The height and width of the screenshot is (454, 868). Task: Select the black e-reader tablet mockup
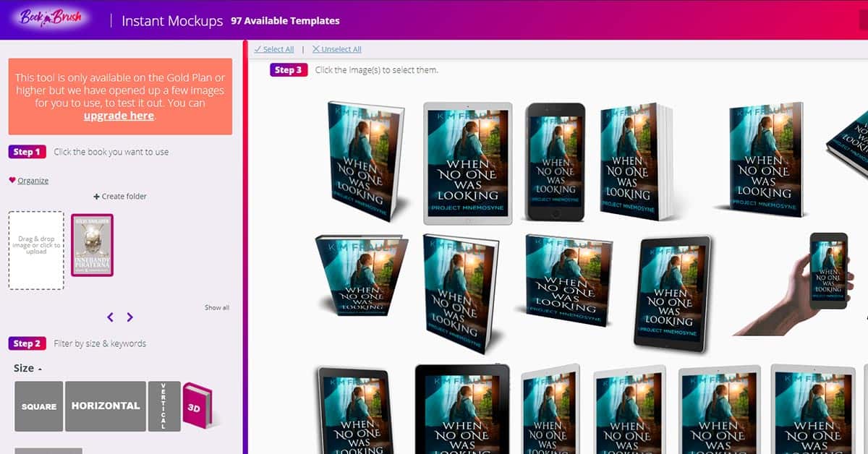pyautogui.click(x=673, y=293)
